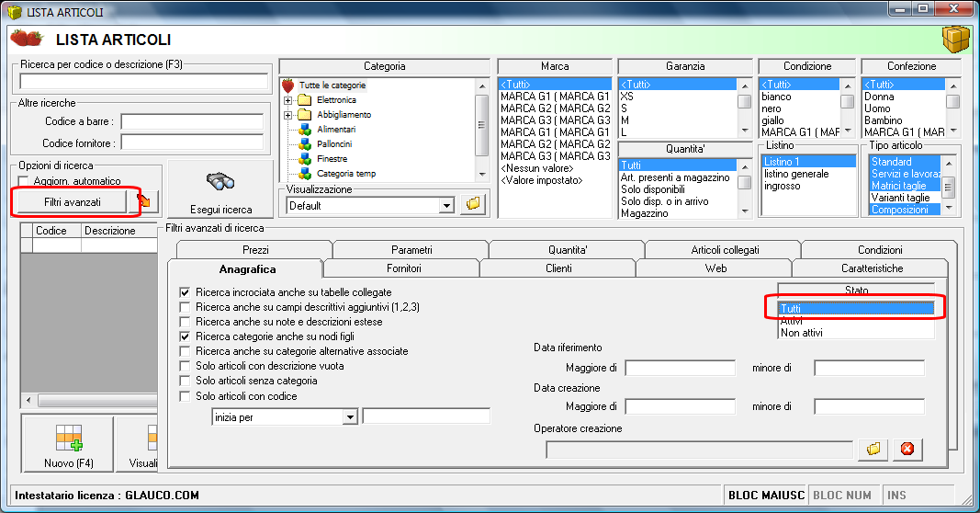This screenshot has width=980, height=513.
Task: Click the red X clear icon for Operatore creazione
Action: click(x=907, y=449)
